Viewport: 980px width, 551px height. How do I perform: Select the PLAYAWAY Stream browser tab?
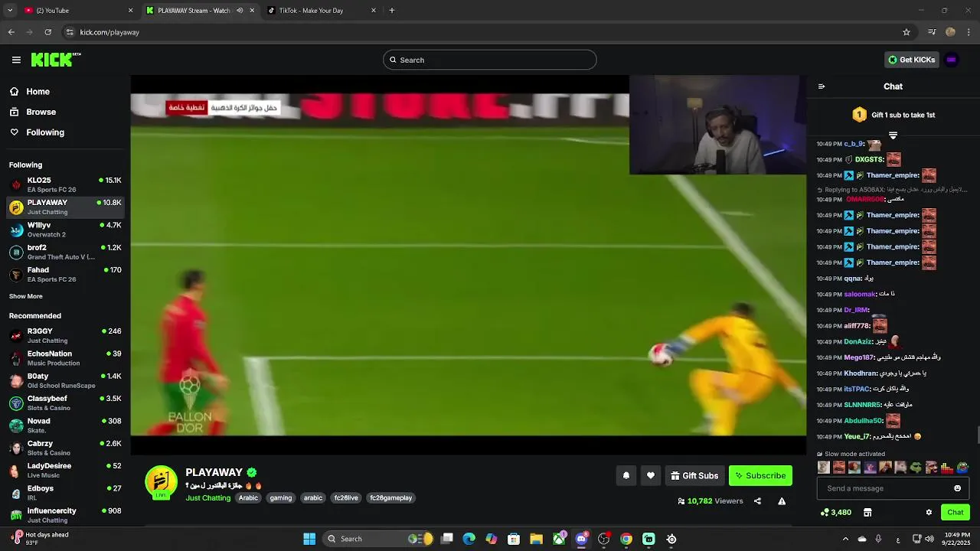(x=201, y=10)
